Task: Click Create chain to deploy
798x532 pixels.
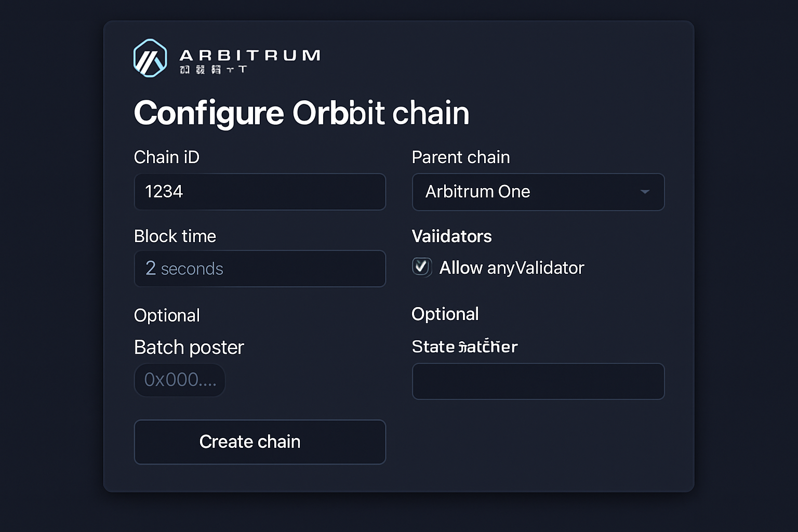Action: tap(260, 442)
